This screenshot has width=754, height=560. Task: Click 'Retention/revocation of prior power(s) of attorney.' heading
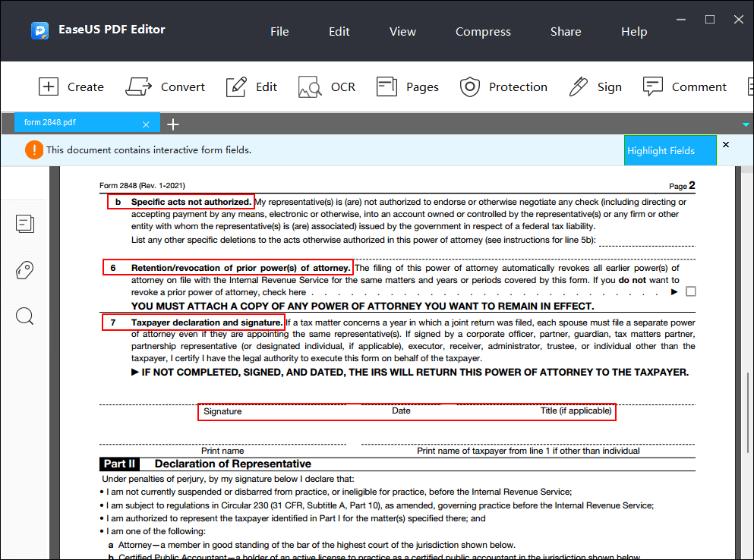[x=241, y=268]
